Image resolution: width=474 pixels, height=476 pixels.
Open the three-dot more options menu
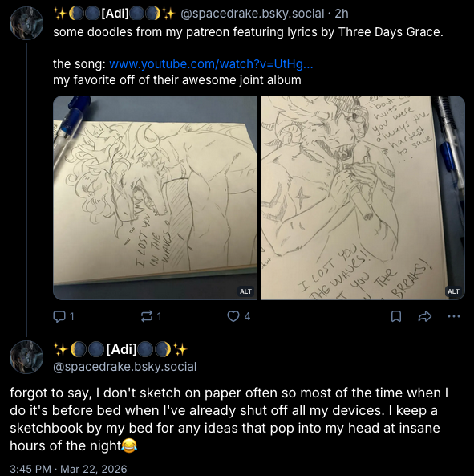[x=454, y=316]
